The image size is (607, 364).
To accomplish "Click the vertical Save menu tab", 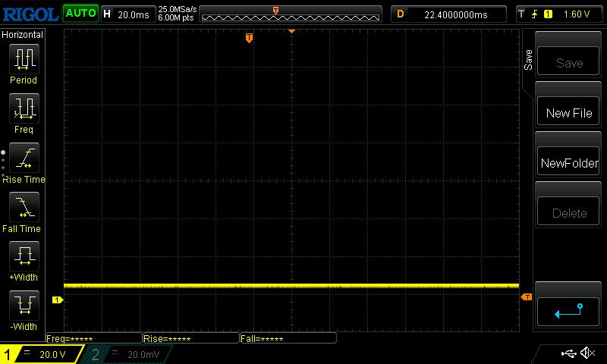I will point(528,60).
